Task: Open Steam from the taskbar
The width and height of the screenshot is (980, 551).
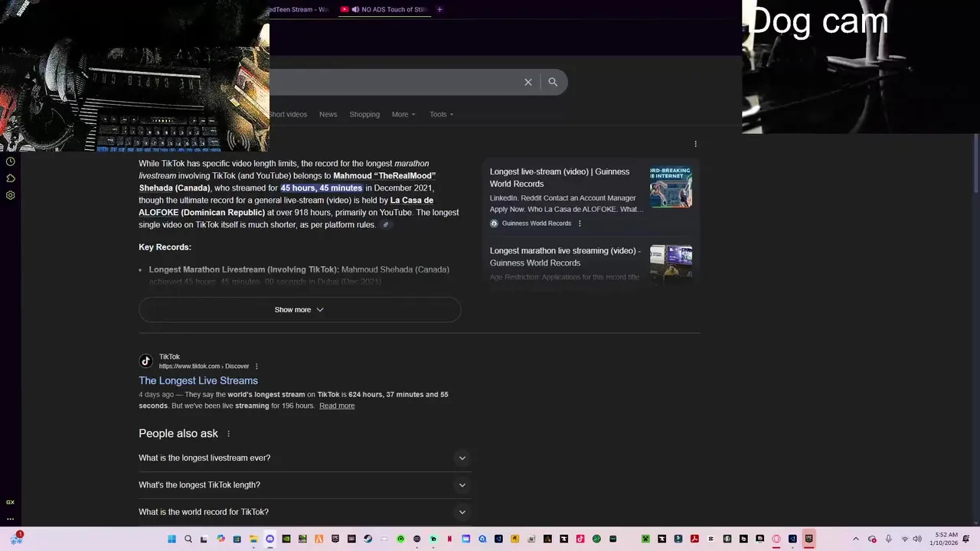Action: [367, 539]
